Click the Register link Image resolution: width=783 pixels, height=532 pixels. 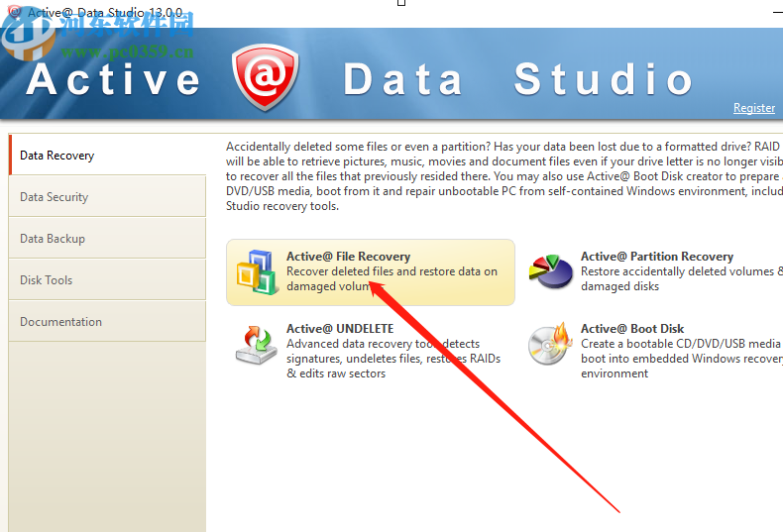754,108
